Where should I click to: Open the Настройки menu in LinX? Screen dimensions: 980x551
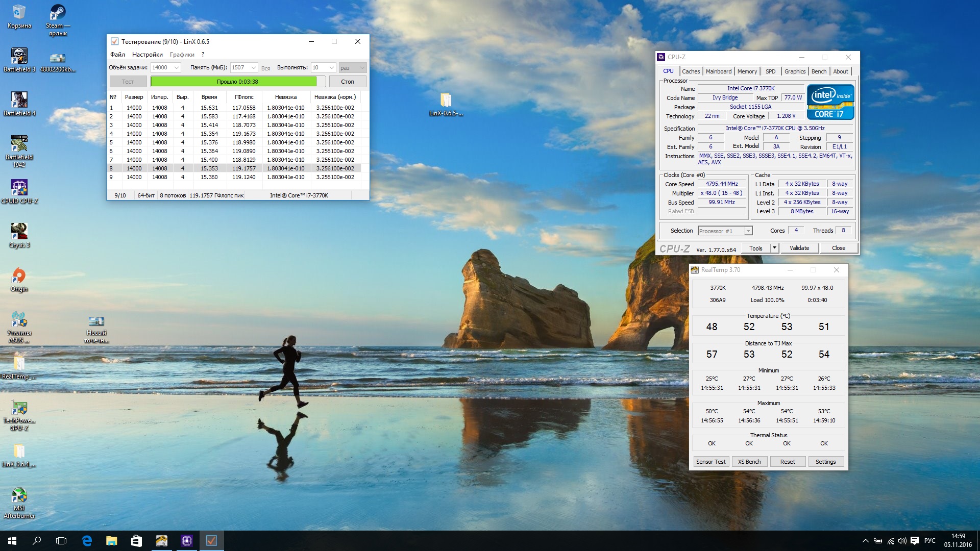[147, 55]
